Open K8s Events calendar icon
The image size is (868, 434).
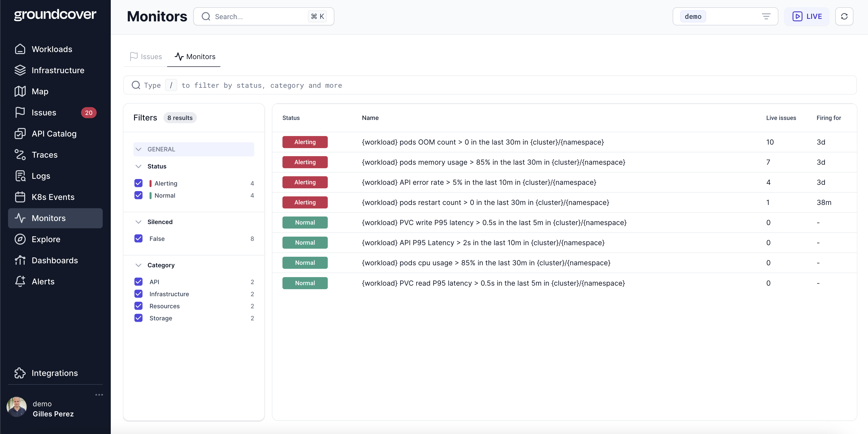point(20,197)
